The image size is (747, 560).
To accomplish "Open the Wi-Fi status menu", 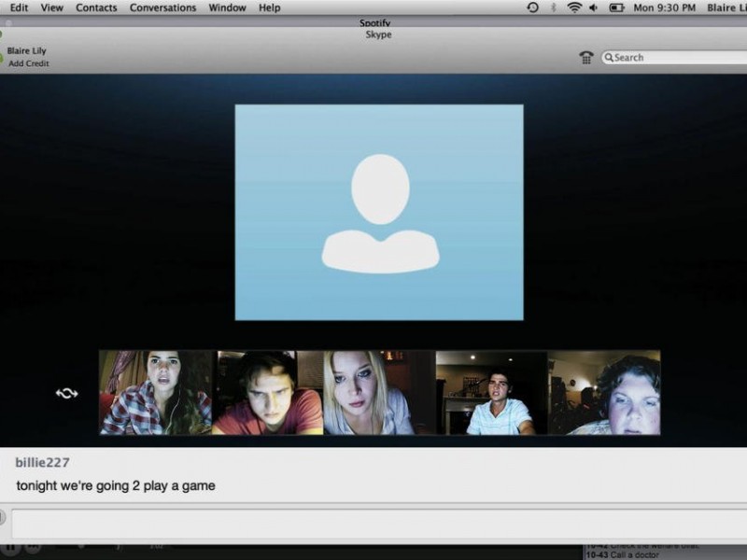I will pos(574,7).
